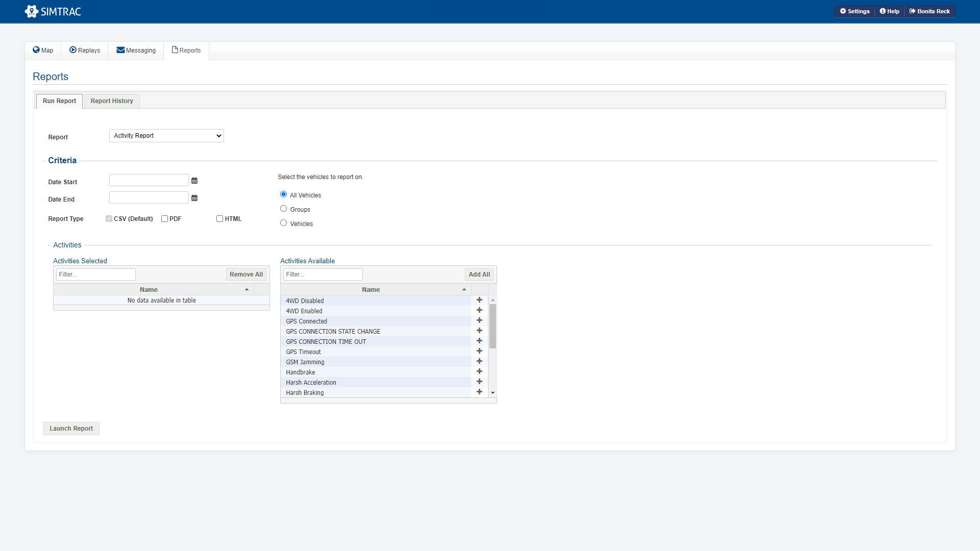
Task: Focus the Activities Available filter field
Action: point(323,274)
